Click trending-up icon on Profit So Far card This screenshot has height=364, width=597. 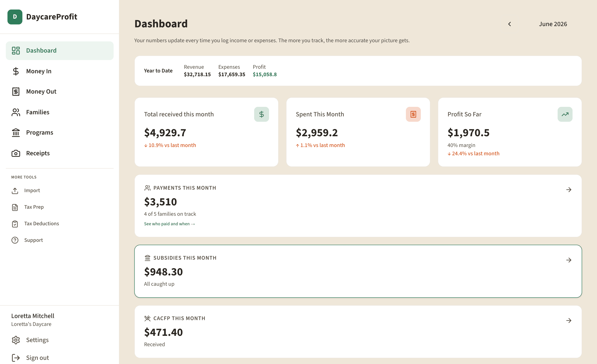[x=565, y=114]
